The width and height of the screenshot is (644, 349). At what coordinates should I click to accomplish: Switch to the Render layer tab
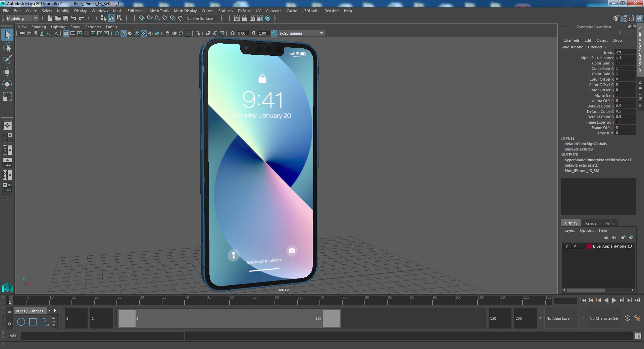coord(591,223)
